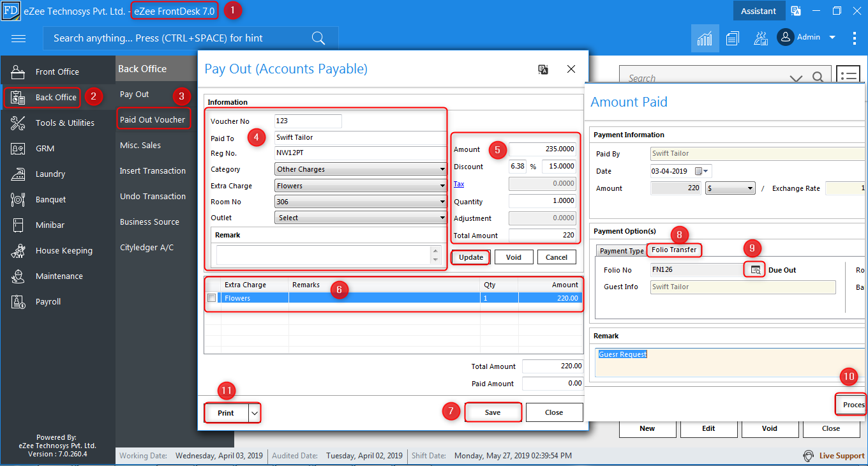Viewport: 868px width, 466px height.
Task: Click Close button in Pay Out dialog
Action: 554,412
